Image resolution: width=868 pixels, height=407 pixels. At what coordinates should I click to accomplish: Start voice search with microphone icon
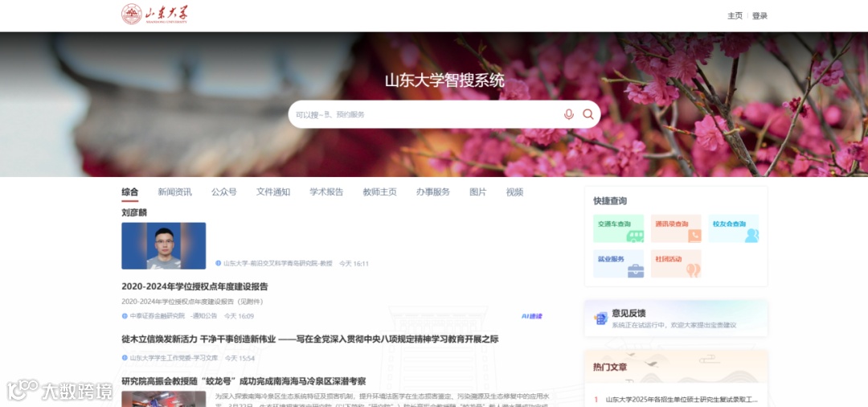[x=568, y=114]
